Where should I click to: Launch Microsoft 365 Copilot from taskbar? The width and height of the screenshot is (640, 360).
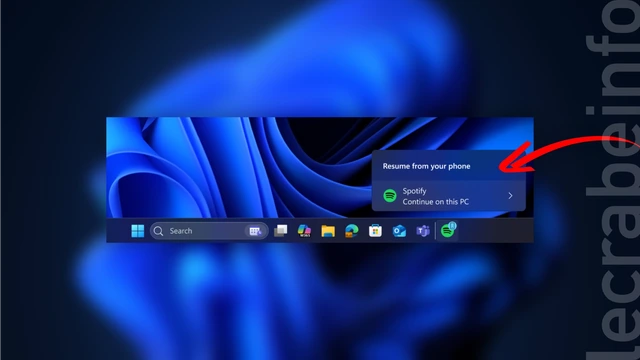(x=304, y=231)
